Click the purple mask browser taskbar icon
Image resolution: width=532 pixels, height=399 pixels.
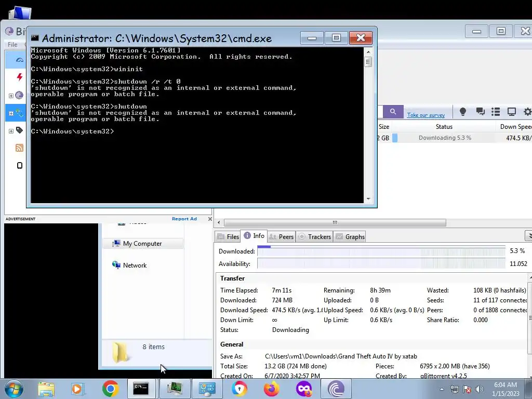(x=303, y=389)
